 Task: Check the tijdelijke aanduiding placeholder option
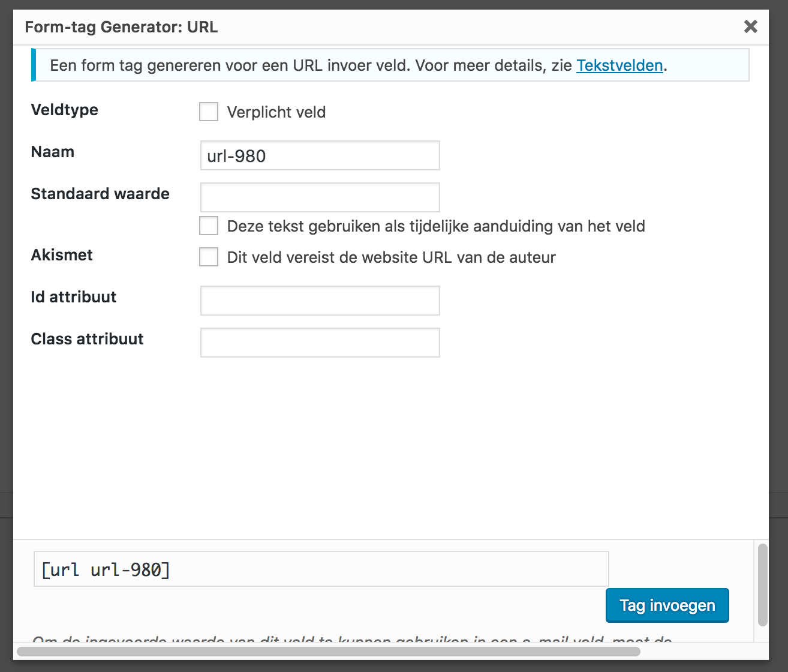209,226
